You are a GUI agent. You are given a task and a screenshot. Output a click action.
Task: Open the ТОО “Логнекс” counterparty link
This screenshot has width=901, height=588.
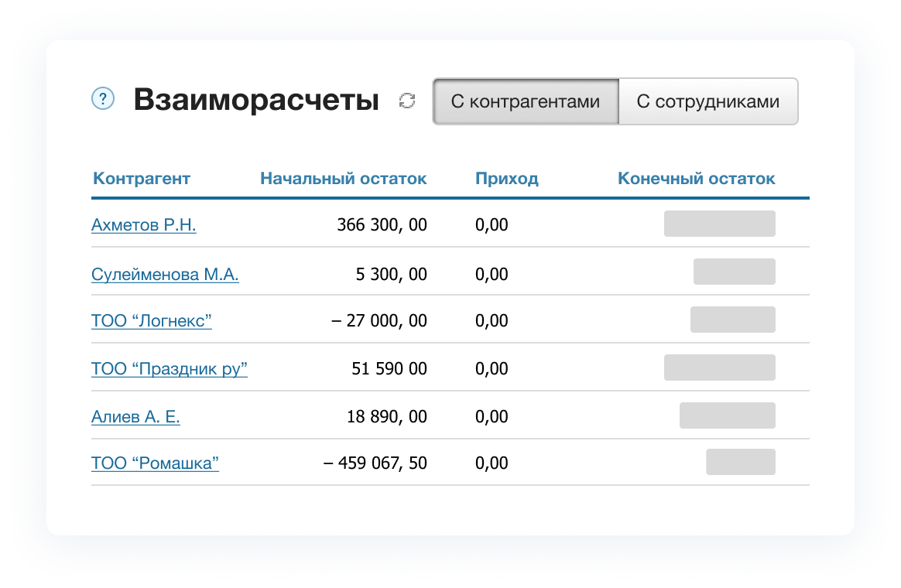(152, 320)
